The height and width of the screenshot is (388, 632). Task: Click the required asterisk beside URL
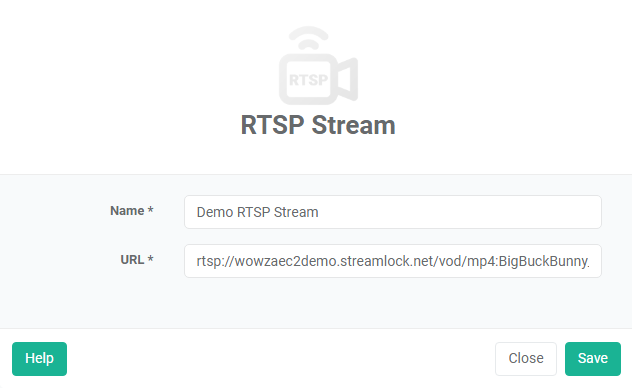coord(150,259)
